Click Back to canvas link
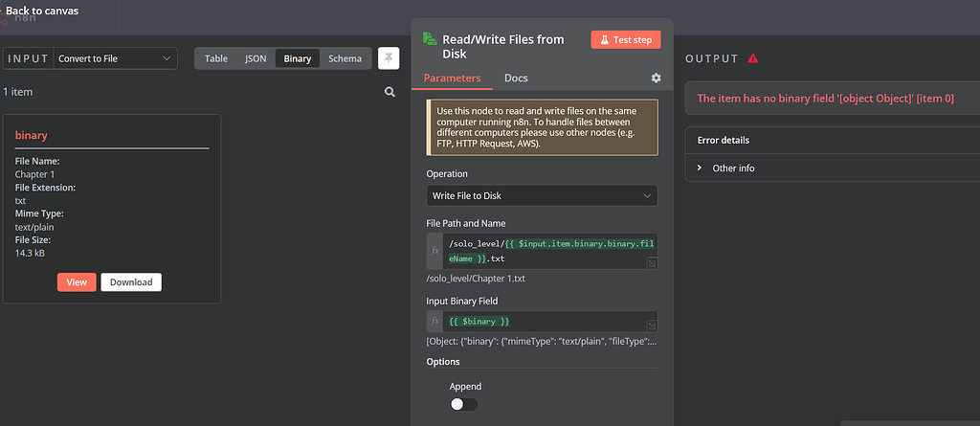 coord(42,11)
